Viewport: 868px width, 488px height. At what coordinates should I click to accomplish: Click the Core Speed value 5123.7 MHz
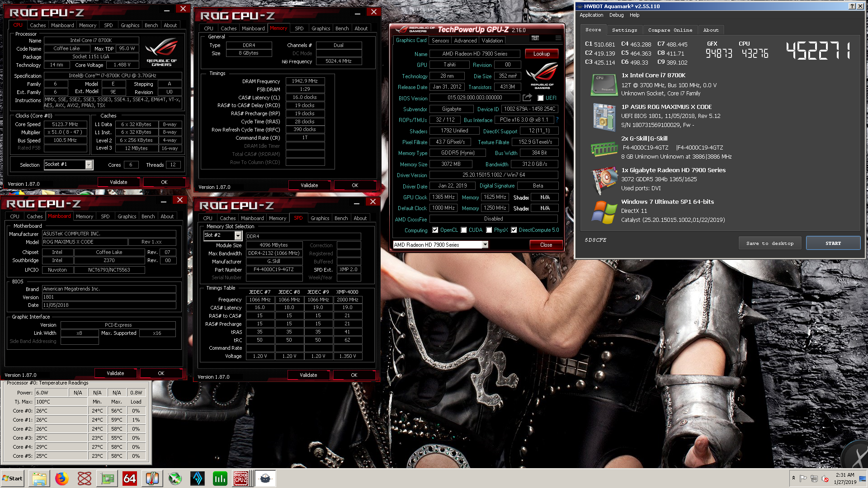click(x=65, y=124)
